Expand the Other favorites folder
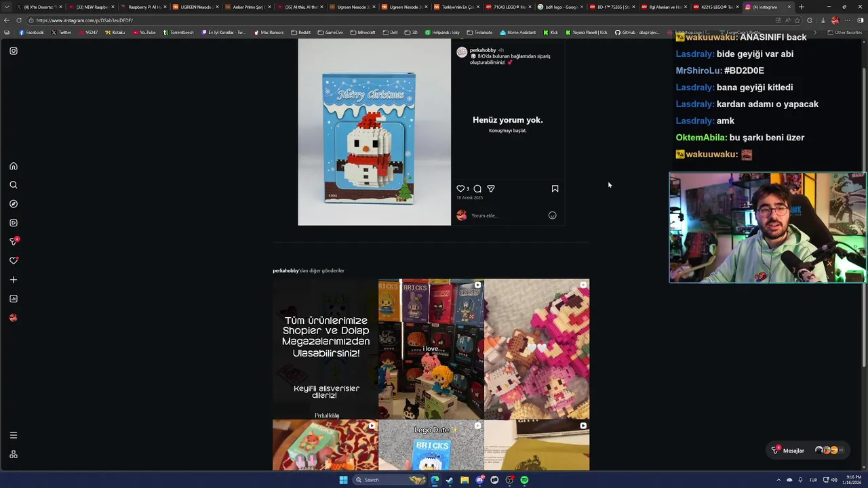This screenshot has height=488, width=868. (x=845, y=32)
